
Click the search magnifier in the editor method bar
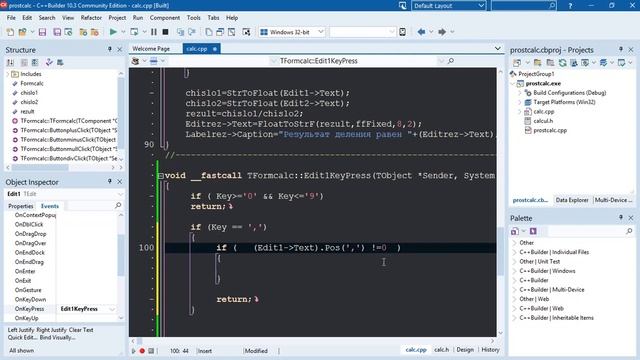(x=451, y=61)
